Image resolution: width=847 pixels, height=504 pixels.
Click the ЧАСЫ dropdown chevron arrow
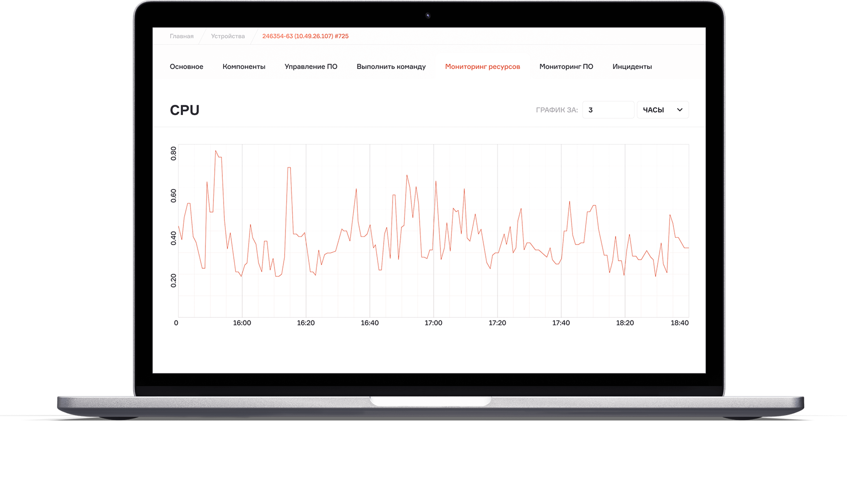(x=679, y=110)
